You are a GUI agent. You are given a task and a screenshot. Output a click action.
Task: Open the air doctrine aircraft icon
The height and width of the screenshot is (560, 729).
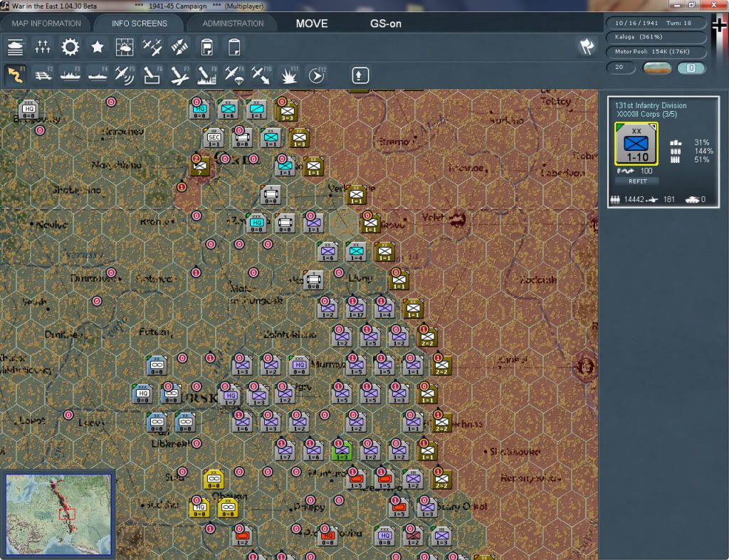pos(152,47)
